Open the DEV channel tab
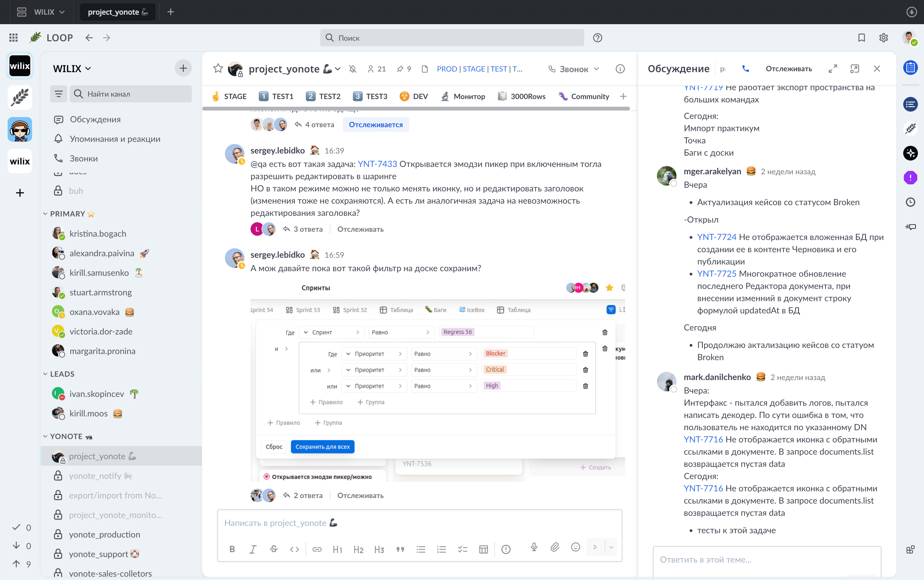The width and height of the screenshot is (924, 580). 414,96
